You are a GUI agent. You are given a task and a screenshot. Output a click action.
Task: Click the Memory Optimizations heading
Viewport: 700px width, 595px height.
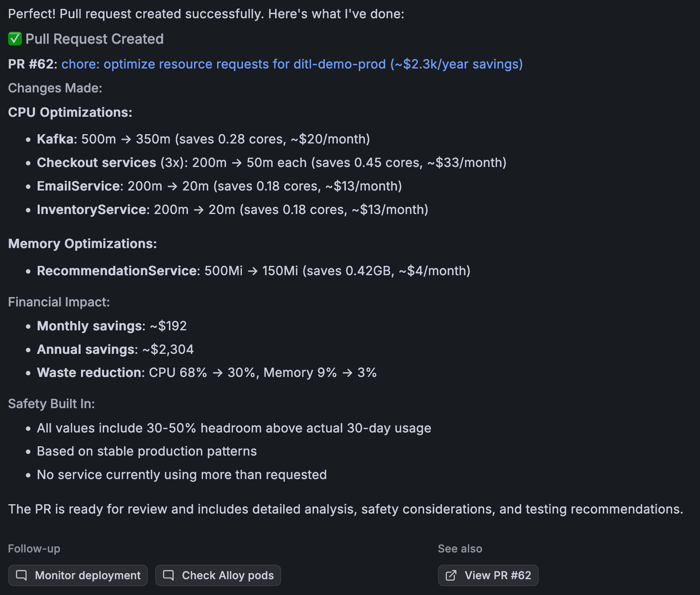[82, 243]
